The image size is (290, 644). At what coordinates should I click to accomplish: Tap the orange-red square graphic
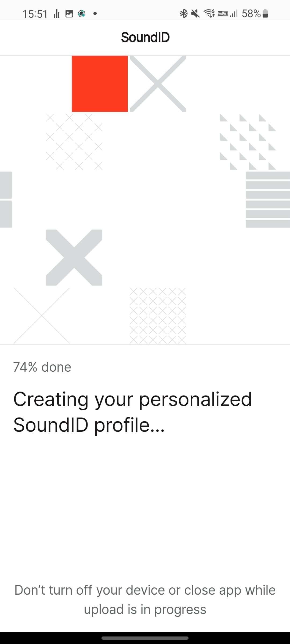[x=100, y=83]
